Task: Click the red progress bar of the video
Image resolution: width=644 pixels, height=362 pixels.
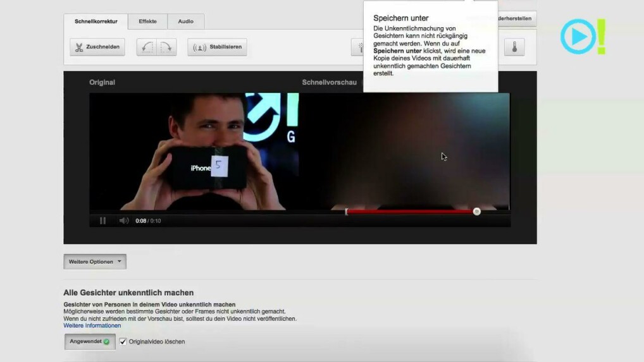Action: tap(411, 212)
